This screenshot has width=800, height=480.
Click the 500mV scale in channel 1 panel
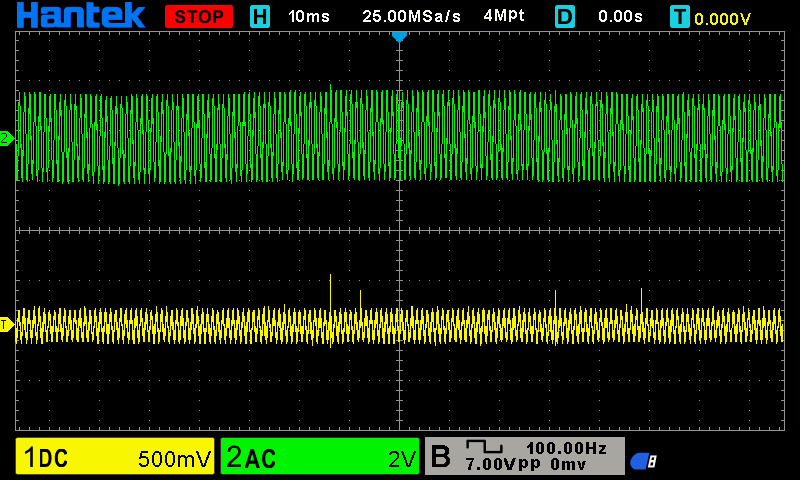[174, 459]
